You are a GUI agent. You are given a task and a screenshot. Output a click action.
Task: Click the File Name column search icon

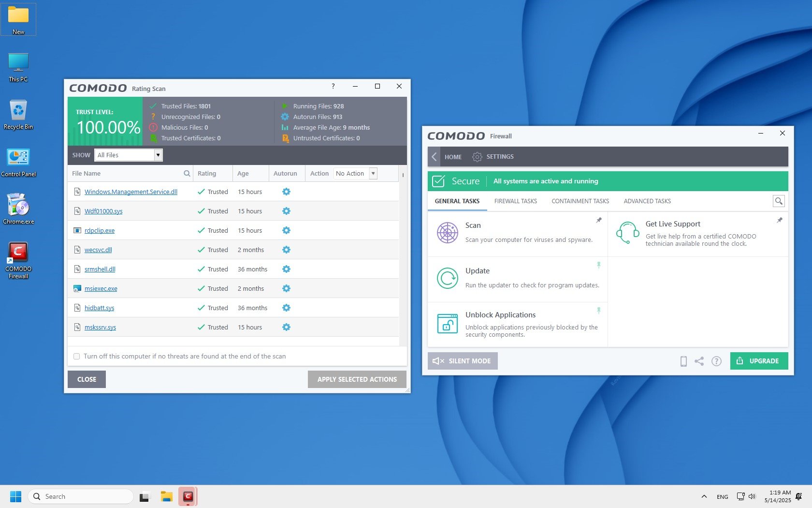[187, 174]
